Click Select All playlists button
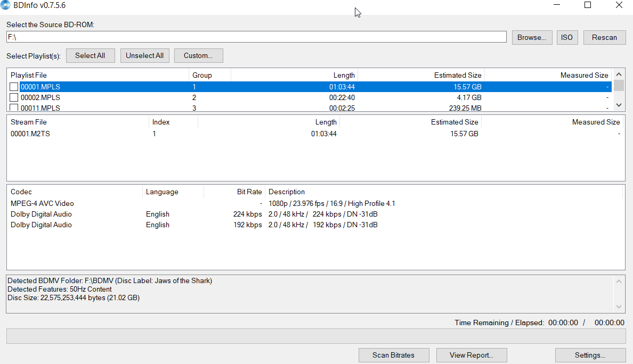Image resolution: width=633 pixels, height=364 pixels. coord(90,56)
